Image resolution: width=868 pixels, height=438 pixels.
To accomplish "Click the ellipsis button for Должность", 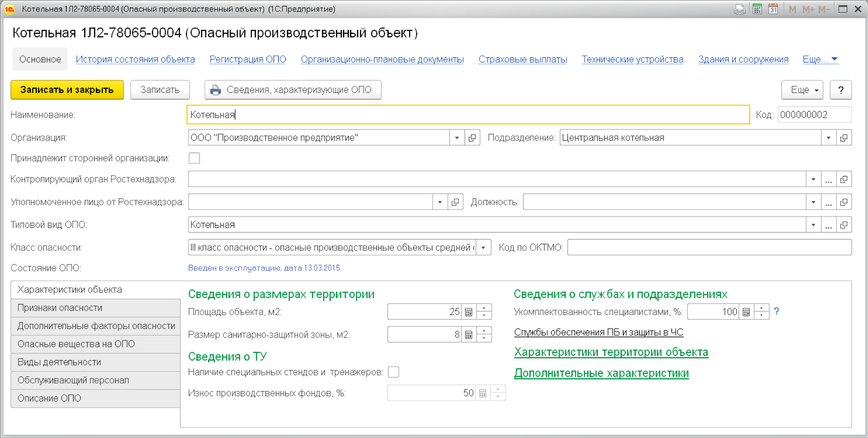I will coord(828,202).
